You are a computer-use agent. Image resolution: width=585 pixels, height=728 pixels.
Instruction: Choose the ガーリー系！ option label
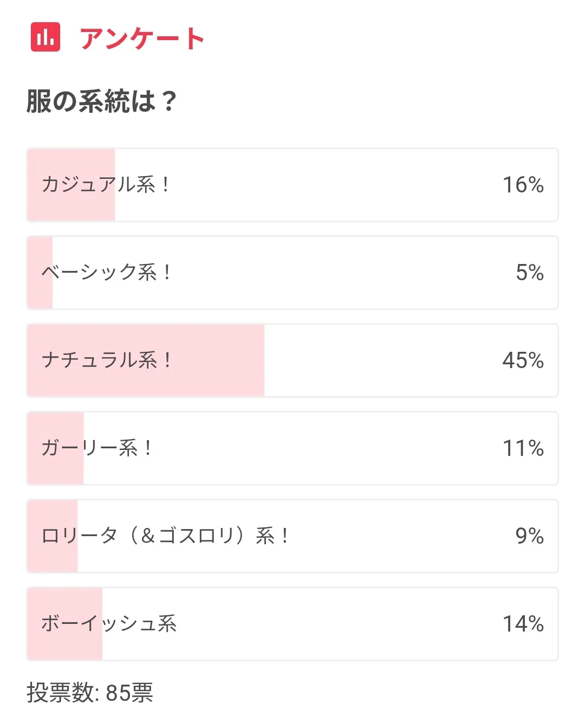pyautogui.click(x=97, y=448)
